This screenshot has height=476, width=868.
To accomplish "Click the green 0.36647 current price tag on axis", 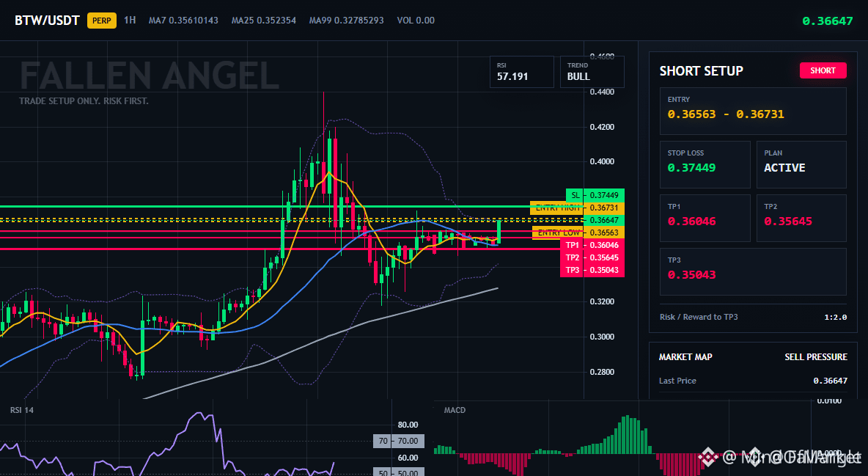I will [604, 221].
